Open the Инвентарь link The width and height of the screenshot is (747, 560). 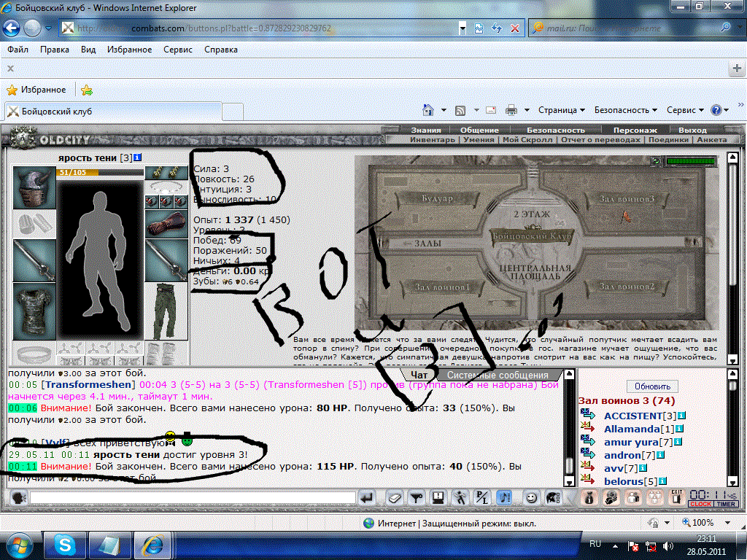point(433,139)
